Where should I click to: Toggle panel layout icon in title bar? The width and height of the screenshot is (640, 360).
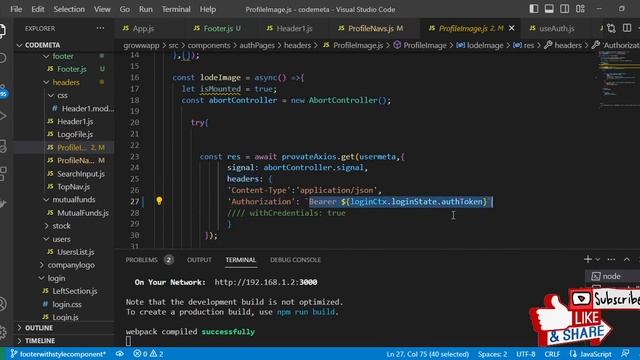(549, 9)
